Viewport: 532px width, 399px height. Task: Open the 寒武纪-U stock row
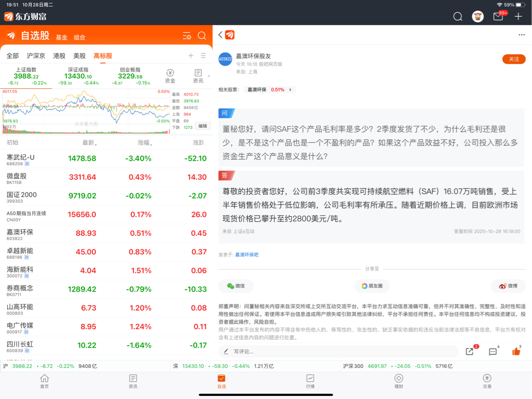[106, 158]
